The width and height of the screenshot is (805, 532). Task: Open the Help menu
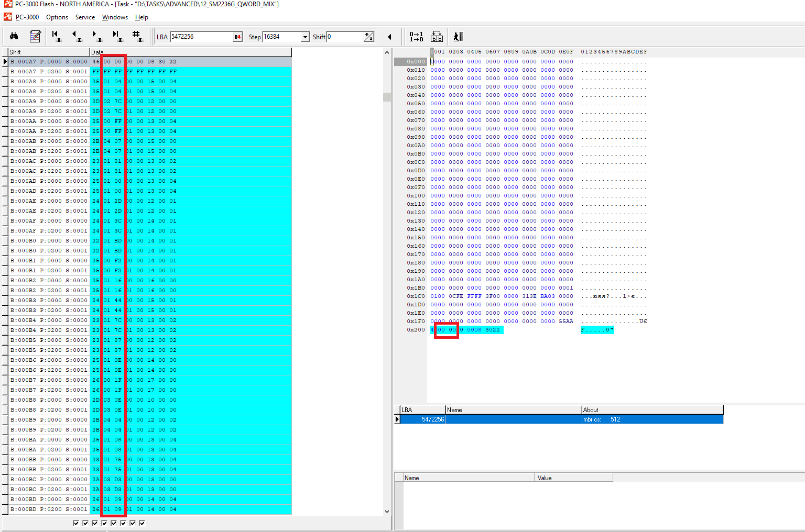(x=142, y=17)
